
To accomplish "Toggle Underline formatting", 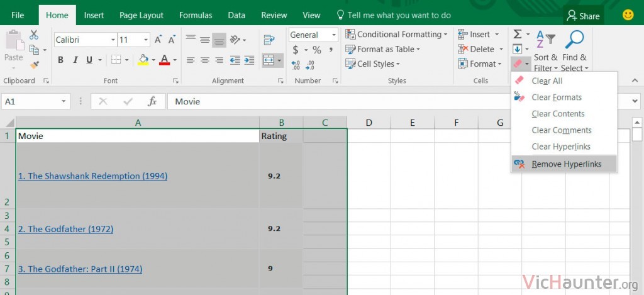I will tap(89, 60).
